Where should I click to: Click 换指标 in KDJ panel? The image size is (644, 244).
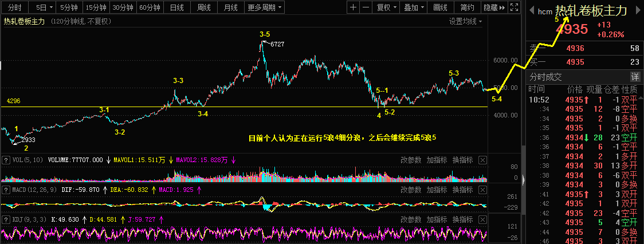(462, 219)
